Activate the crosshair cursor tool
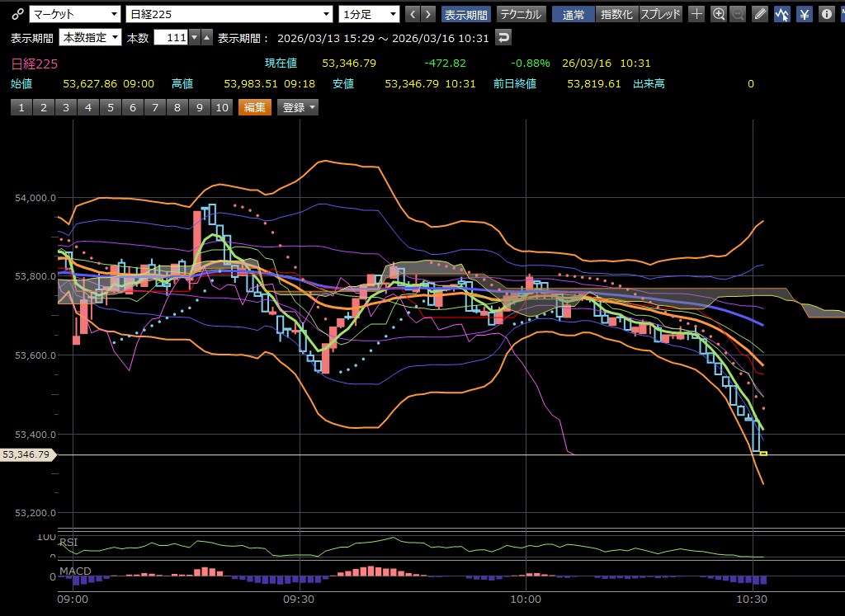This screenshot has width=845, height=616. tap(697, 14)
